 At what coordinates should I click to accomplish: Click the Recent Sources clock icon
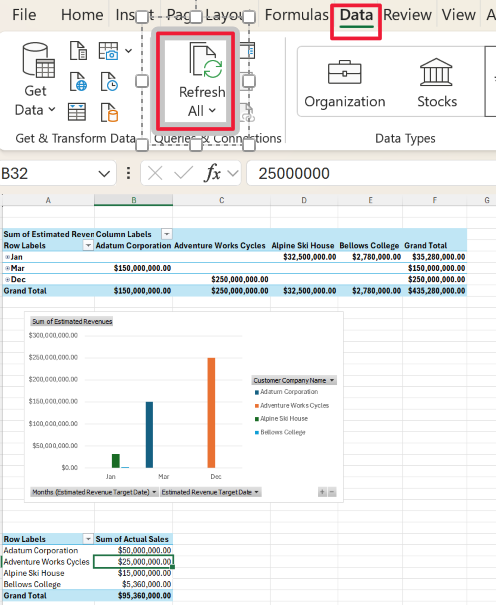point(109,81)
